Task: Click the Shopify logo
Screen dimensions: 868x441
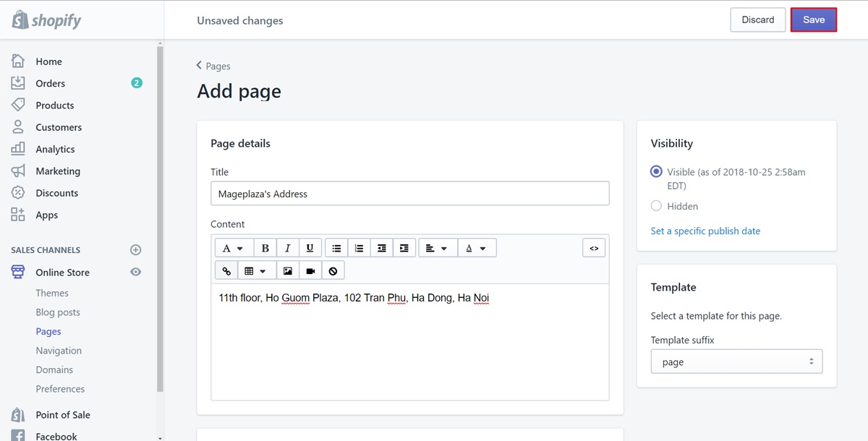Action: 46,20
